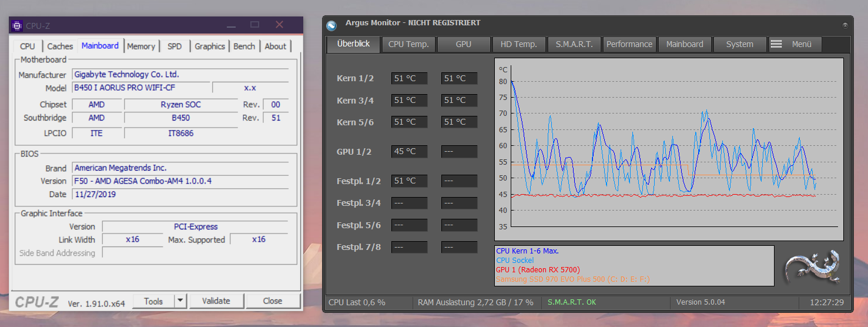Click the Max. Supported x16 value
868x327 pixels.
click(x=259, y=239)
